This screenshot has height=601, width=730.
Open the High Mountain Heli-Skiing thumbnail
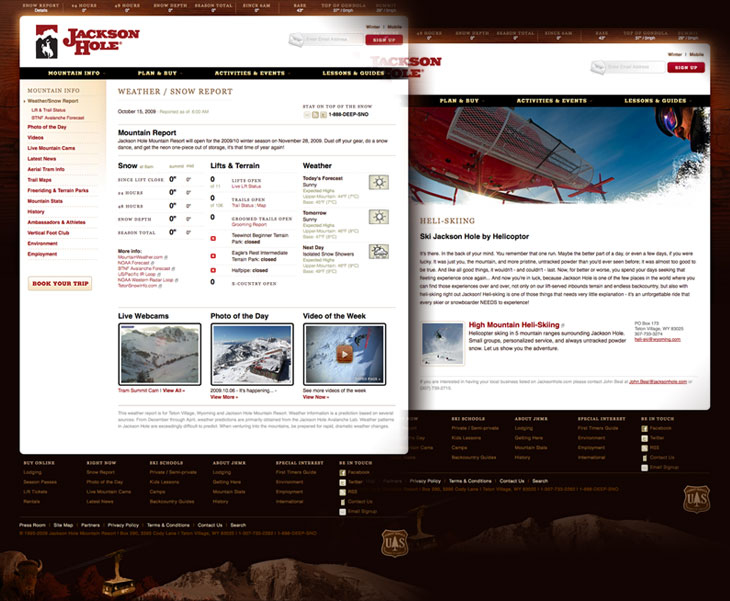[x=442, y=344]
